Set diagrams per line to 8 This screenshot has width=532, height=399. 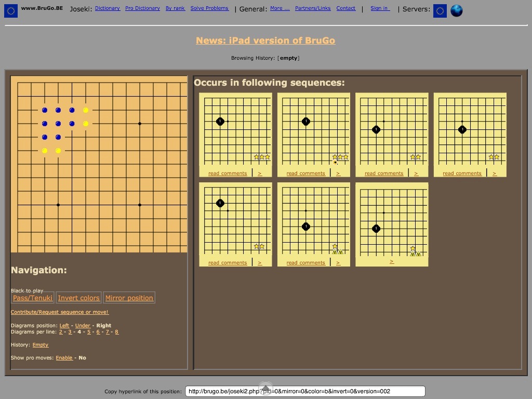click(x=116, y=332)
